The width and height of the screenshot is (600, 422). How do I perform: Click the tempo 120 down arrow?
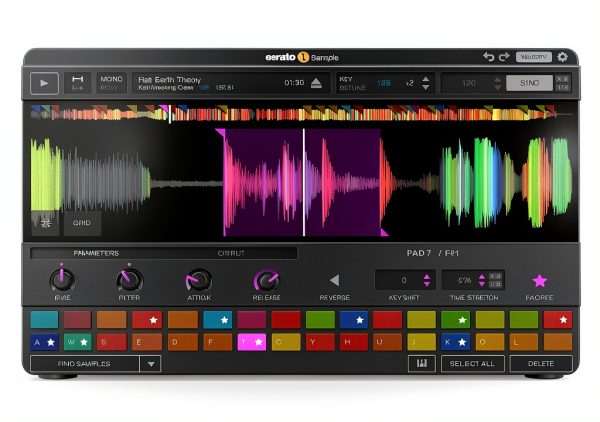tap(497, 88)
